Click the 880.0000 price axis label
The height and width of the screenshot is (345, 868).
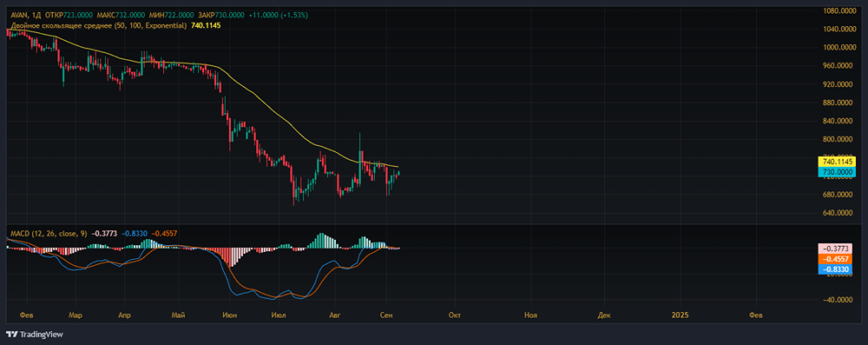[x=838, y=103]
